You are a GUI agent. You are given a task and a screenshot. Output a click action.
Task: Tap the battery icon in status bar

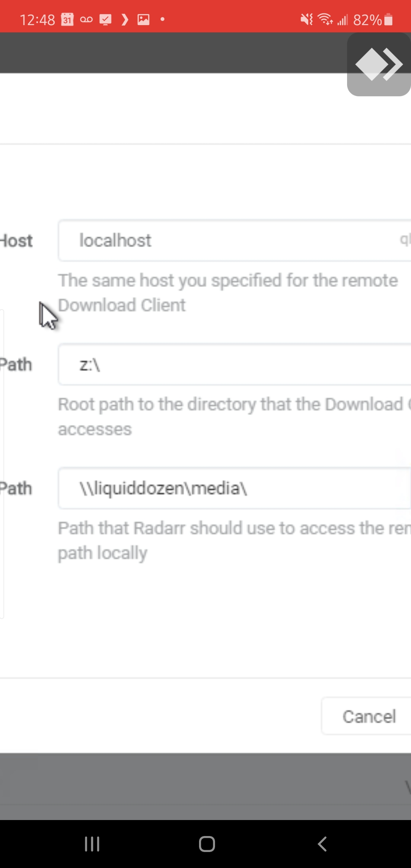pyautogui.click(x=389, y=19)
